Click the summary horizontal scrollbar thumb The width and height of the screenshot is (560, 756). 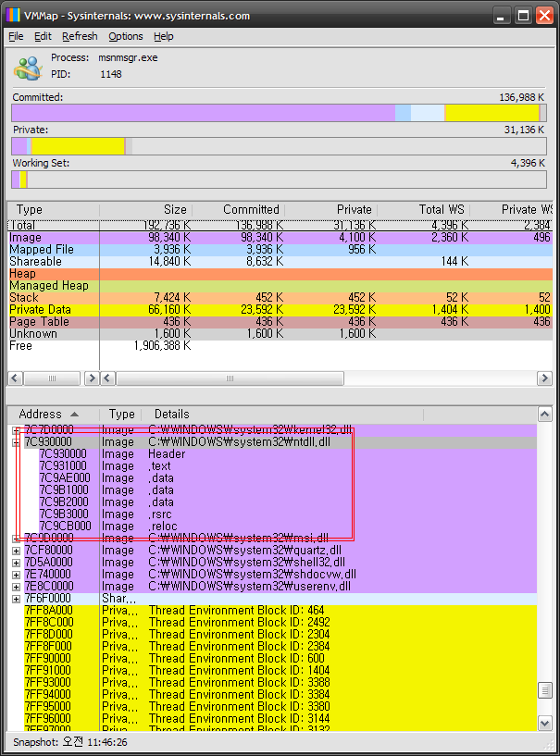(x=230, y=378)
